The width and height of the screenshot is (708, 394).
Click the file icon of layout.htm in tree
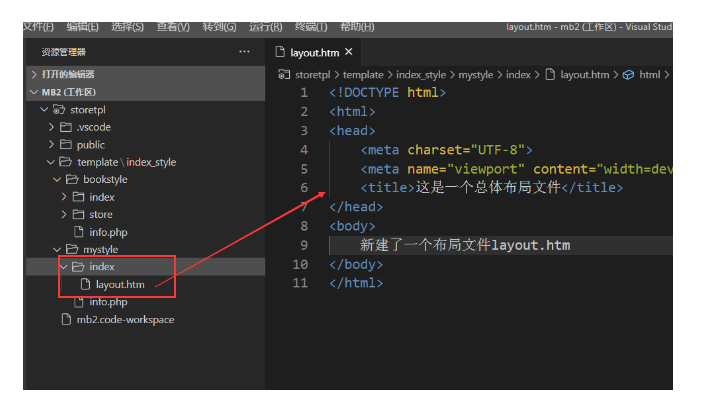(x=85, y=284)
